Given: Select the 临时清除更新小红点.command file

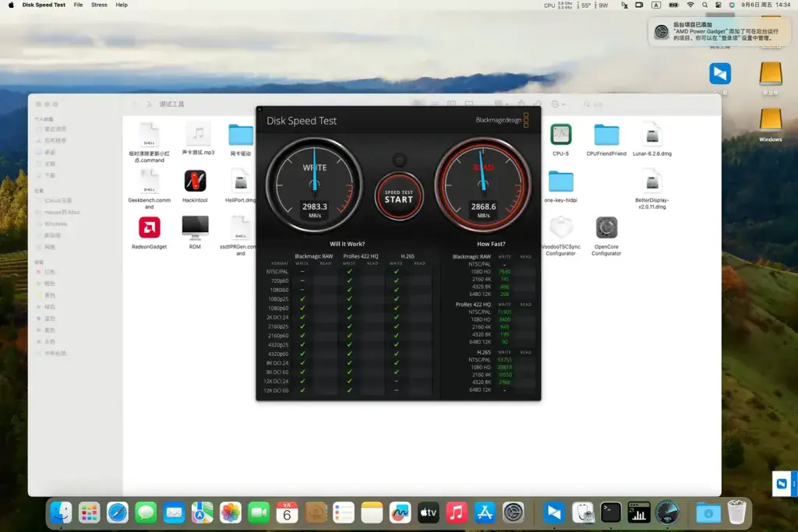Looking at the screenshot, I should click(x=149, y=143).
